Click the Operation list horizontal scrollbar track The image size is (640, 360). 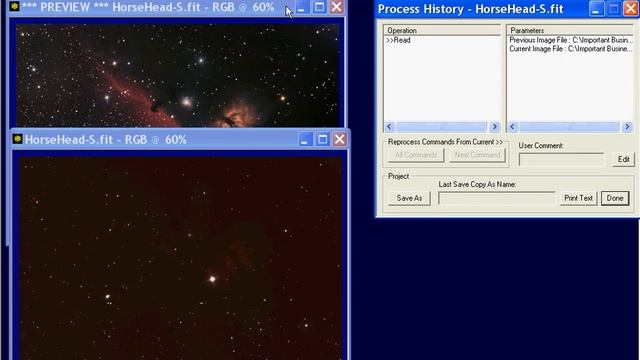click(x=442, y=127)
